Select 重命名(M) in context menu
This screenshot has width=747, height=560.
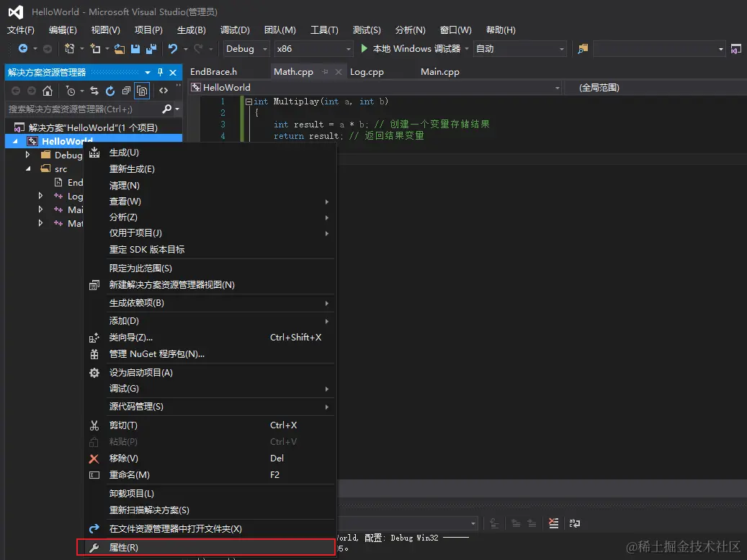(210, 475)
